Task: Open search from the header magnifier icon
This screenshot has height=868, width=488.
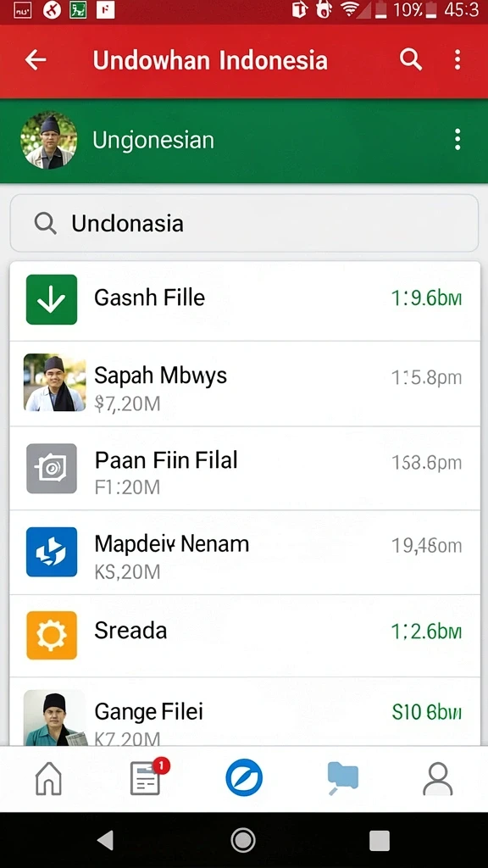Action: click(x=411, y=58)
